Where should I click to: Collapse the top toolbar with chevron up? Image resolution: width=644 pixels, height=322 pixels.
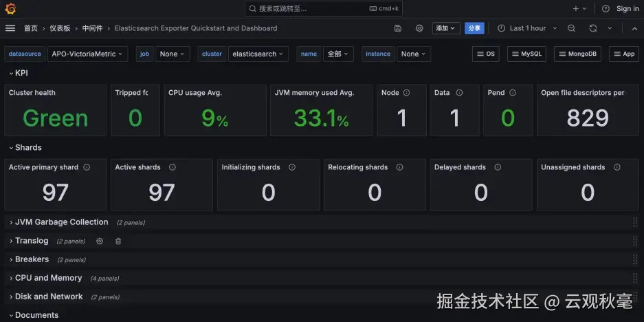pyautogui.click(x=634, y=28)
